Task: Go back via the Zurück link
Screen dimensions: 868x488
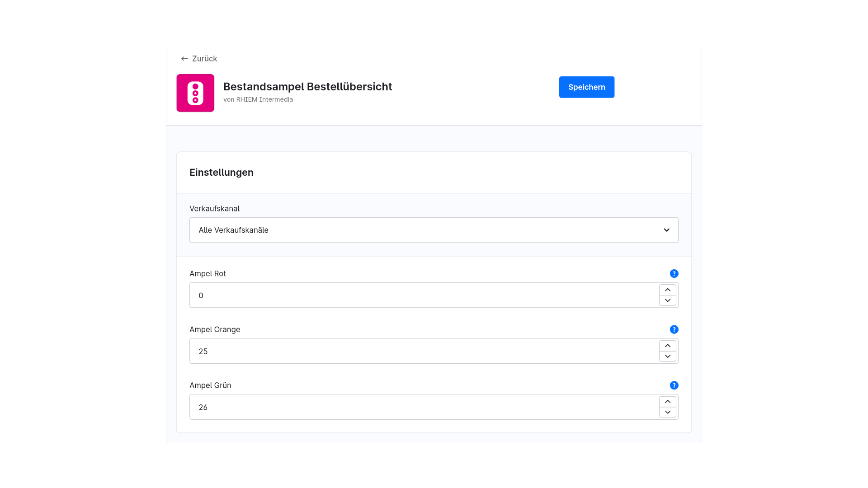Action: pos(199,59)
